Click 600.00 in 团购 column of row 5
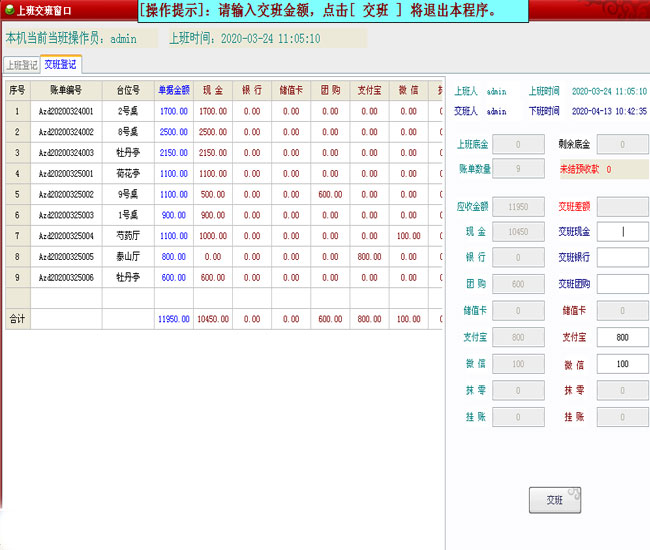The height and width of the screenshot is (550, 650). [330, 194]
